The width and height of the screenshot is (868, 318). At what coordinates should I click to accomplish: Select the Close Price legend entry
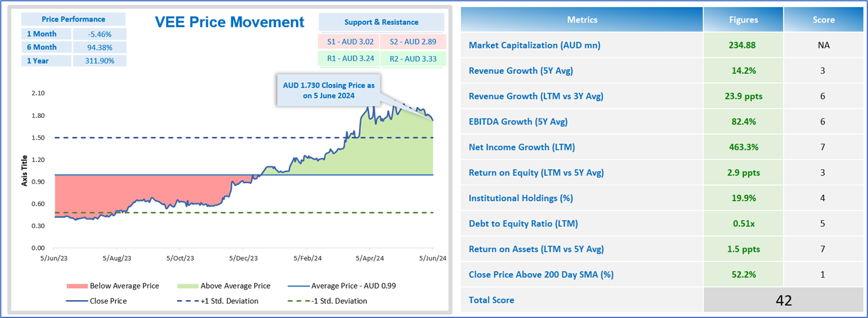[x=108, y=301]
